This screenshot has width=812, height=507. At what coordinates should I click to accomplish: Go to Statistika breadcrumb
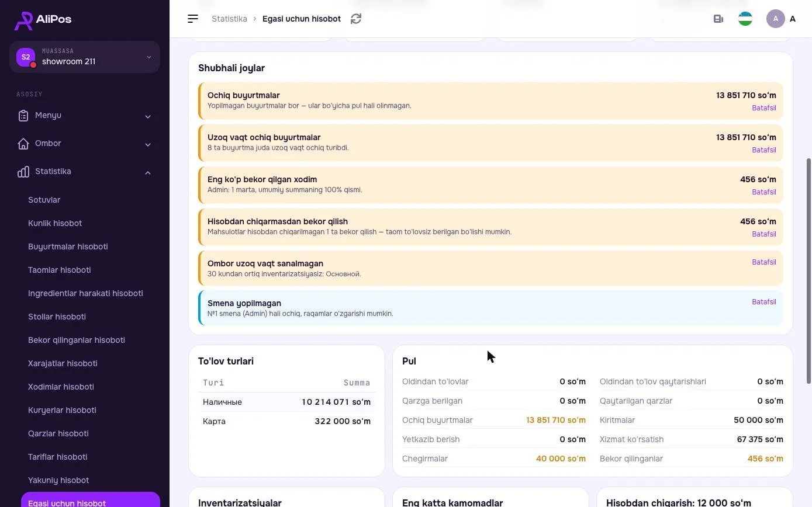229,19
